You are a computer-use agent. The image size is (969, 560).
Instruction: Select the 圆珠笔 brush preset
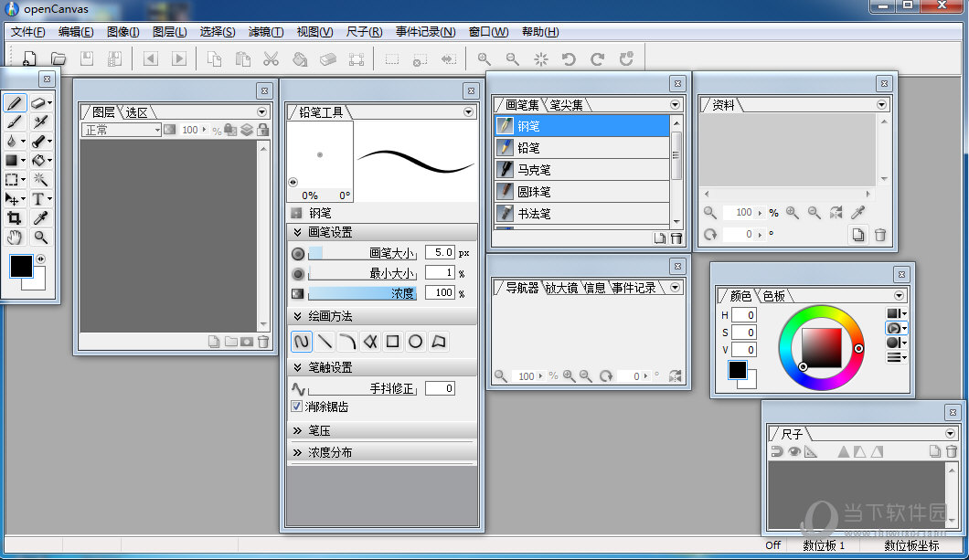coord(581,192)
